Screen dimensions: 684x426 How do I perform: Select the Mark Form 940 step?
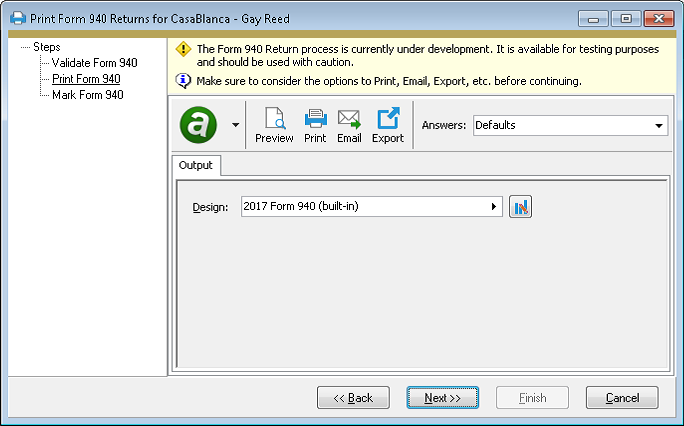click(88, 95)
